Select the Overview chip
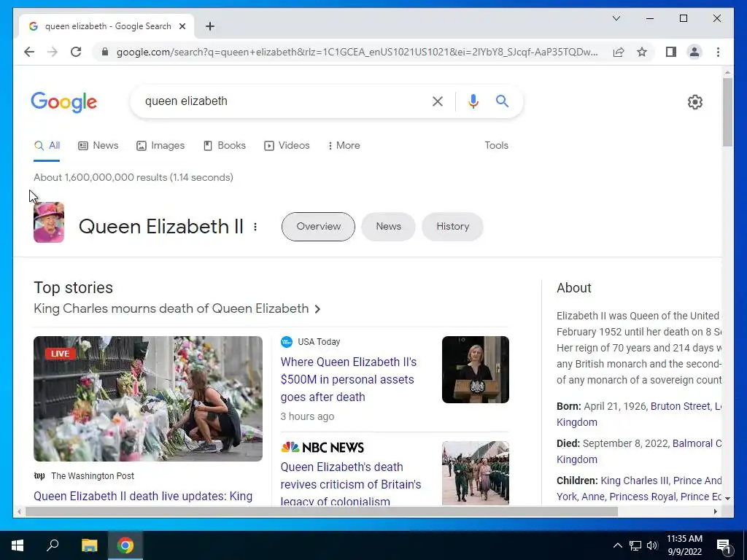The height and width of the screenshot is (560, 747). (x=318, y=227)
